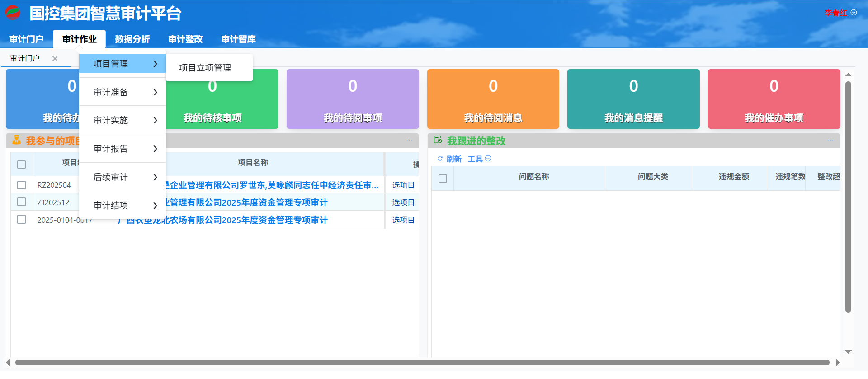Click the vertical scrollbar on the right
868x379 pixels.
coord(848,197)
